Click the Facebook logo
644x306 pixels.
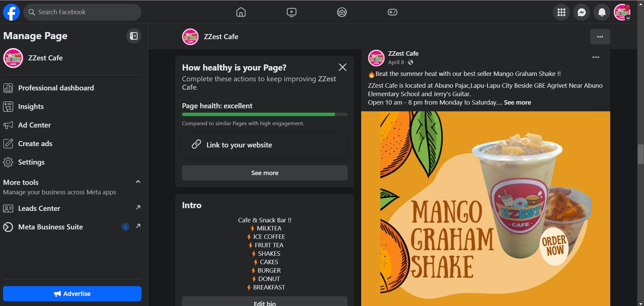click(x=11, y=12)
